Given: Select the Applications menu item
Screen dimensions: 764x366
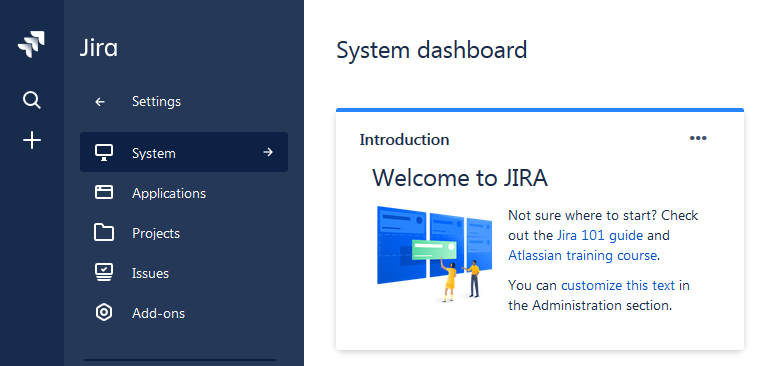Looking at the screenshot, I should [x=184, y=193].
